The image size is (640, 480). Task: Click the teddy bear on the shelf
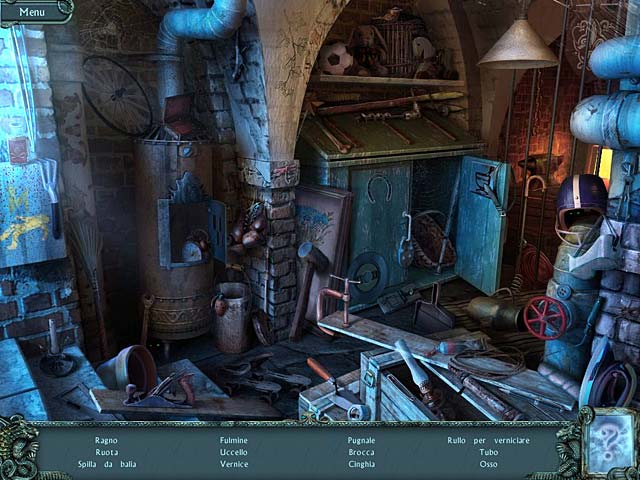(x=371, y=52)
